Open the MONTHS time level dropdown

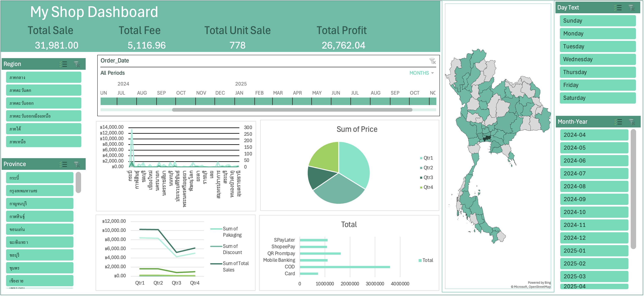(422, 73)
